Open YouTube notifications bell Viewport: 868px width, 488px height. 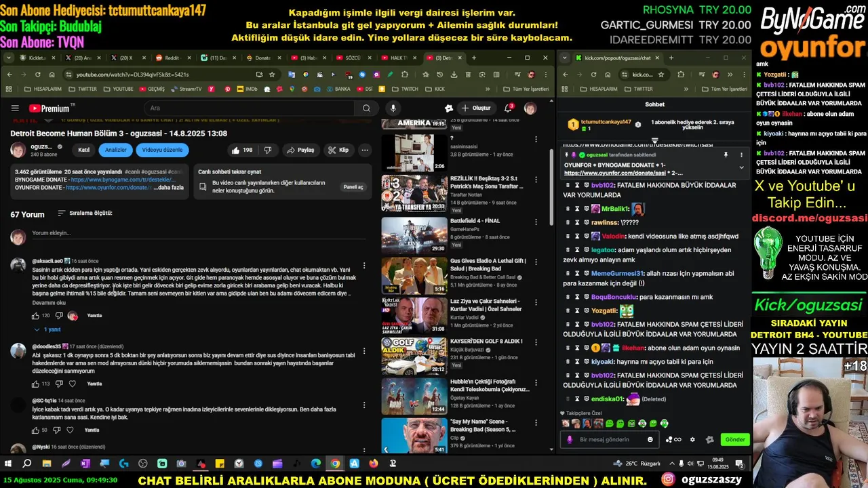[x=508, y=108]
